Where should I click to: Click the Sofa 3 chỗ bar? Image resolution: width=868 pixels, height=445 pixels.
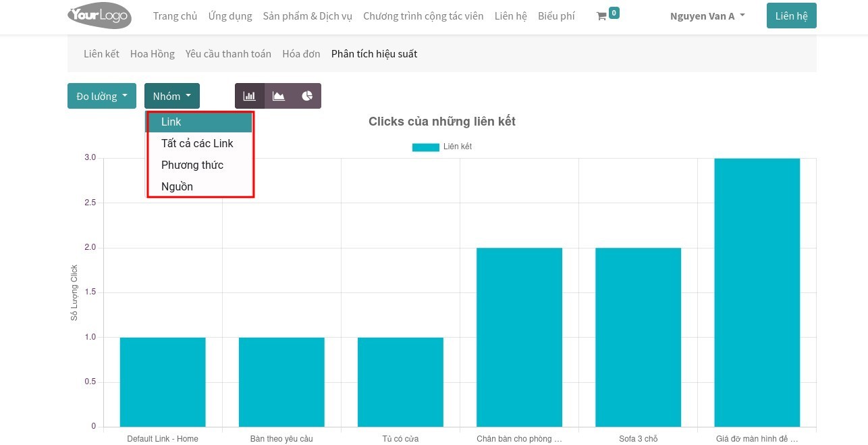pos(638,338)
